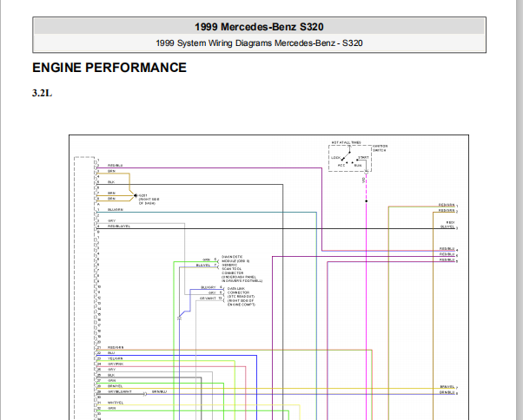Image resolution: width=523 pixels, height=420 pixels.
Task: Click the "GRY 5" data link terminal
Action: point(215,292)
